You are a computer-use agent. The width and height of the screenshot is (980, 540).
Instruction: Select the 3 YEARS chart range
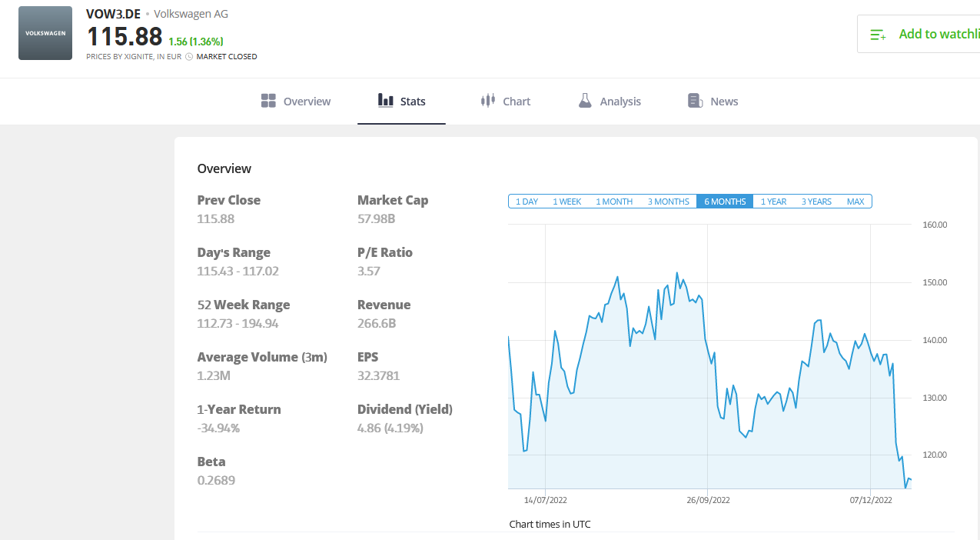click(816, 202)
